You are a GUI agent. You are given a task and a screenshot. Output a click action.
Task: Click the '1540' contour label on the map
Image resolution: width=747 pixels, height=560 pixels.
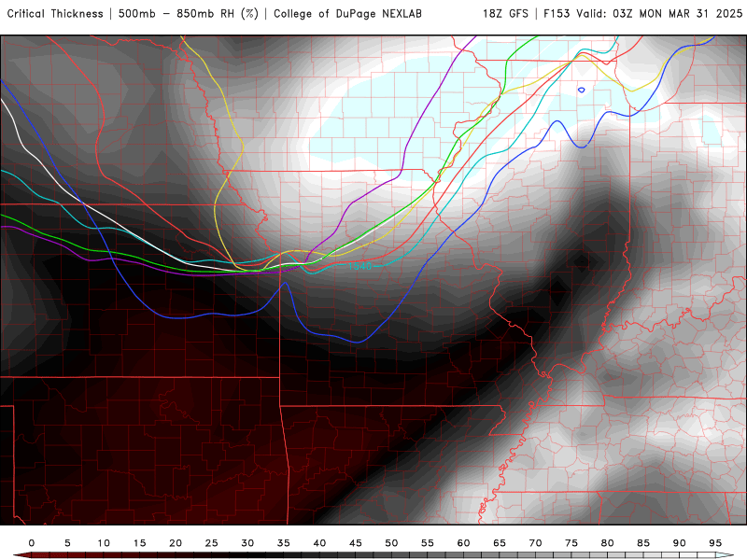click(359, 266)
